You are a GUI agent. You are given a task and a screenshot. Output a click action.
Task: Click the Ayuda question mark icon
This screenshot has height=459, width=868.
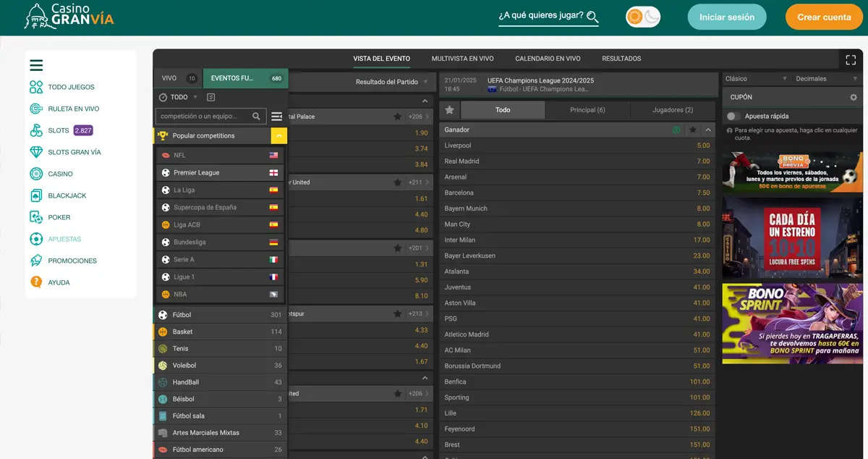point(36,282)
